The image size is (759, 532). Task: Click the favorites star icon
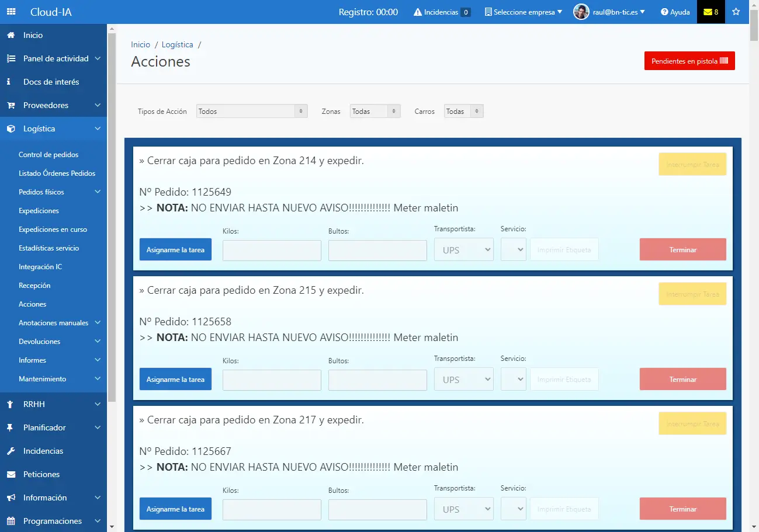click(736, 12)
